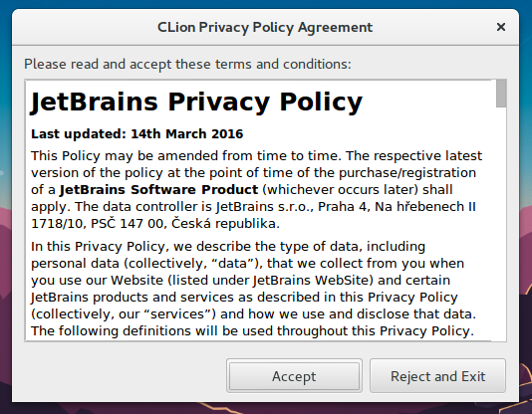The width and height of the screenshot is (532, 414).
Task: Click the address text 'Praha 4, Na hřebenech II'
Action: [x=397, y=207]
